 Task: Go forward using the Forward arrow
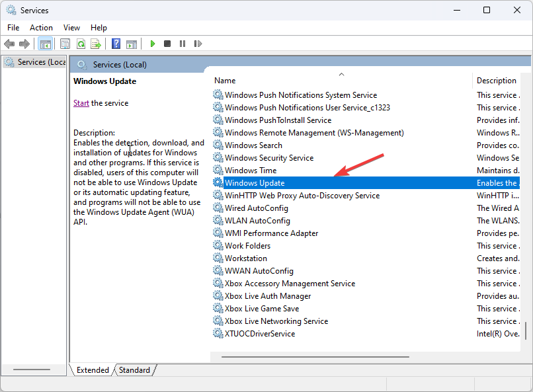(24, 44)
